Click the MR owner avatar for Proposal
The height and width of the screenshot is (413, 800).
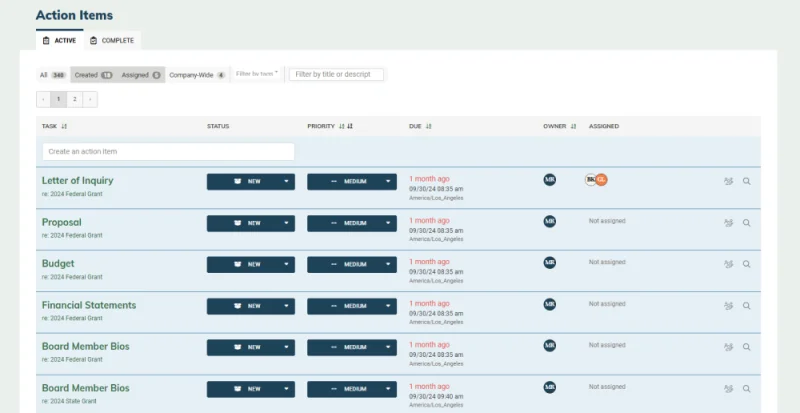(549, 222)
